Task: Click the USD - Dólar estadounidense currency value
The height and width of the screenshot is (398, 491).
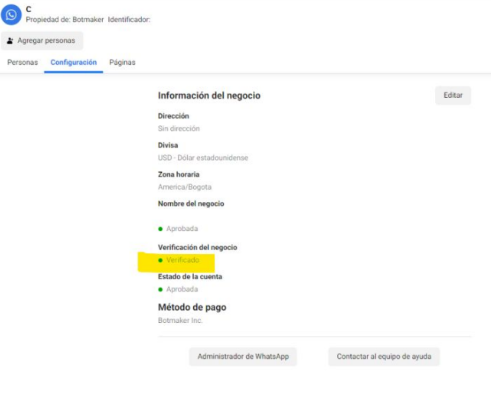Action: pyautogui.click(x=203, y=158)
